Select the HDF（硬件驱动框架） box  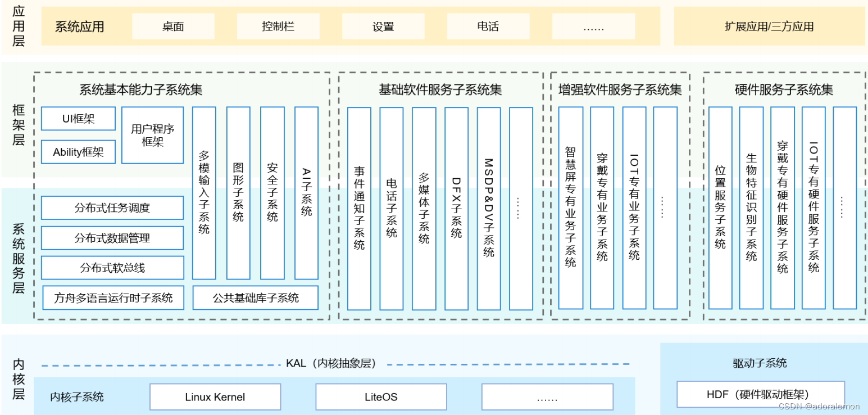pyautogui.click(x=761, y=394)
